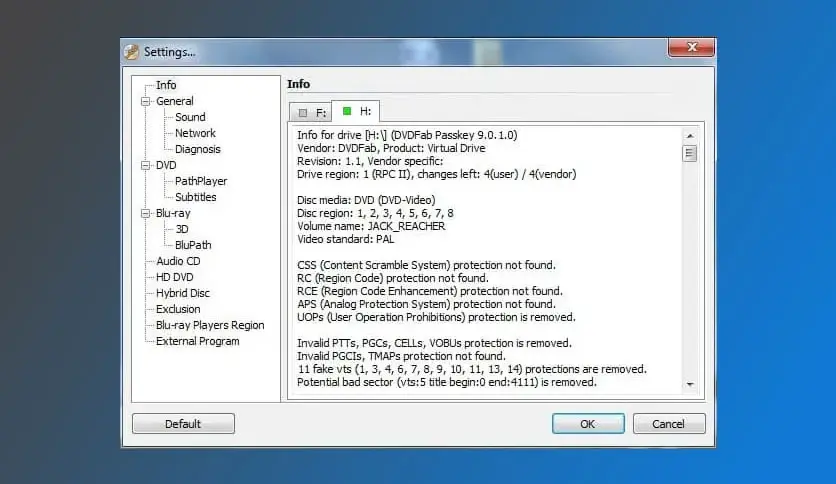Image resolution: width=836 pixels, height=484 pixels.
Task: Open the Hybrid Disc settings
Action: (x=183, y=293)
